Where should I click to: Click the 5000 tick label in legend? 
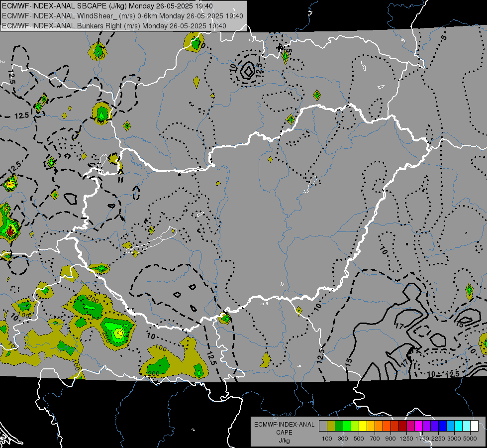point(470,439)
